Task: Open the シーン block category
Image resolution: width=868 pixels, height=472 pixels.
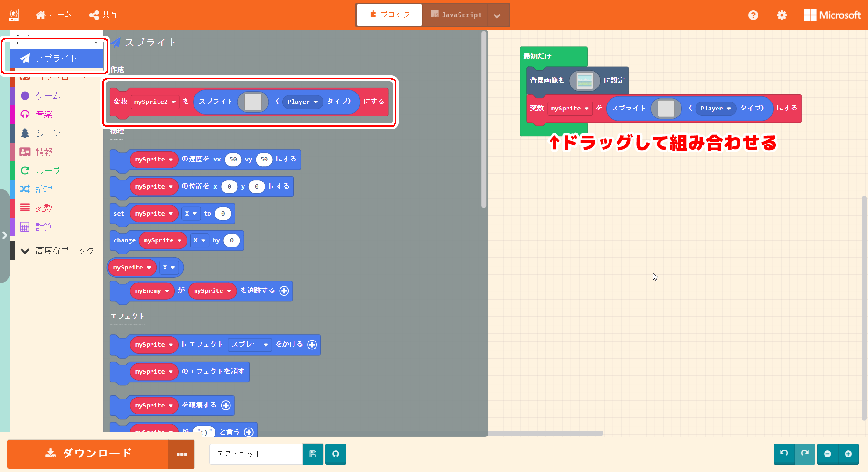Action: (57, 133)
